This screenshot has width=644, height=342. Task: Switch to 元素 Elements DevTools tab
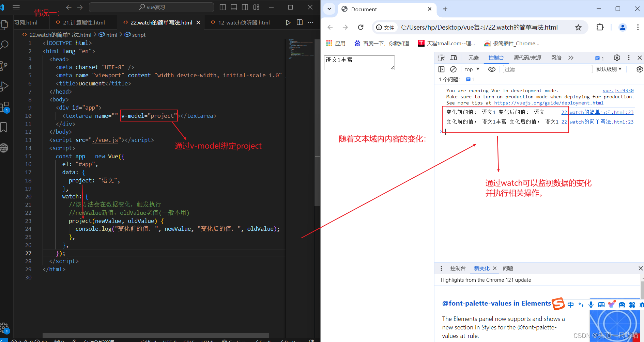pos(473,58)
